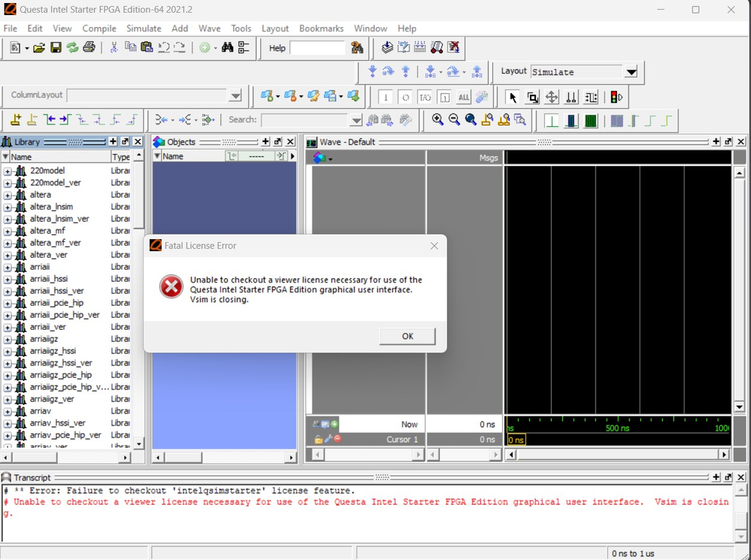
Task: Click the Zoom In on Active Cursor icon
Action: point(487,120)
